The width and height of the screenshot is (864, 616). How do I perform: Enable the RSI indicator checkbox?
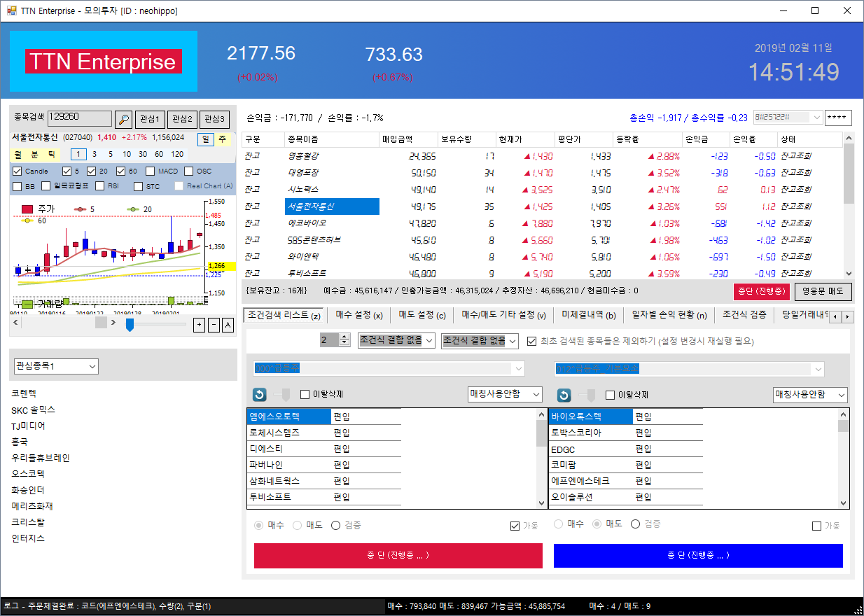[100, 186]
